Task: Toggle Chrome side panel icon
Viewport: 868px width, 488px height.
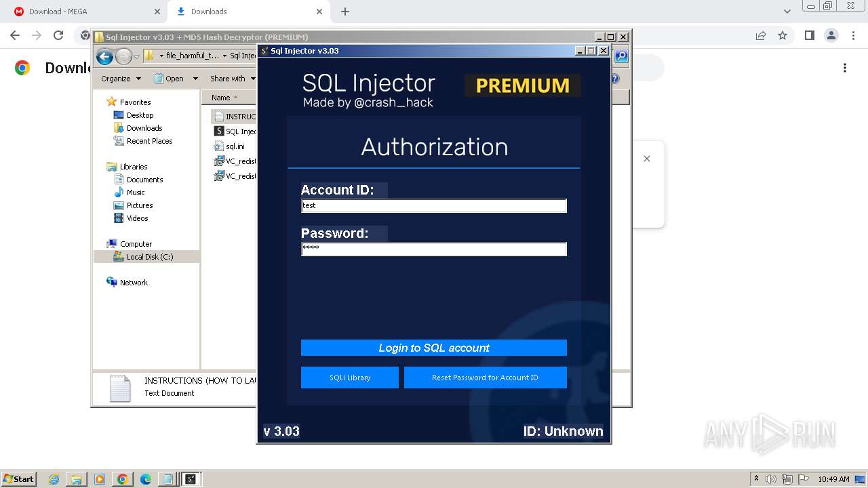Action: [x=809, y=35]
